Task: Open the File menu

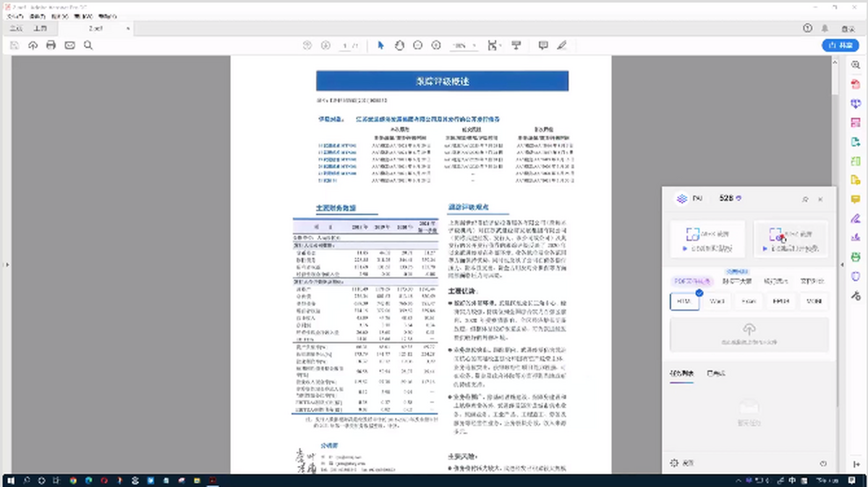Action: 15,15
